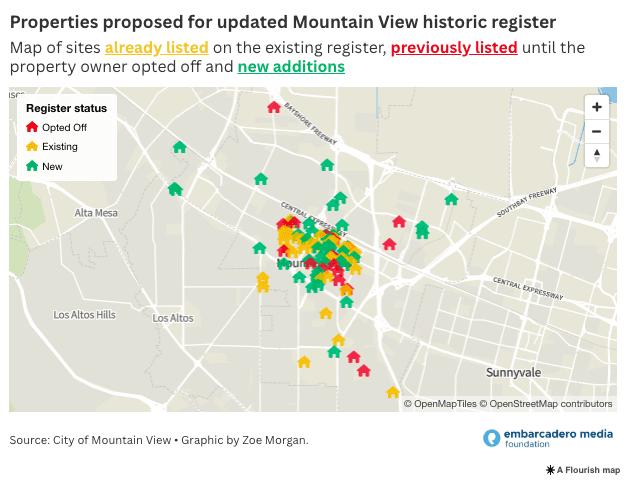Toggle the Existing legend filter
Image resolution: width=630 pixels, height=484 pixels.
pos(52,147)
